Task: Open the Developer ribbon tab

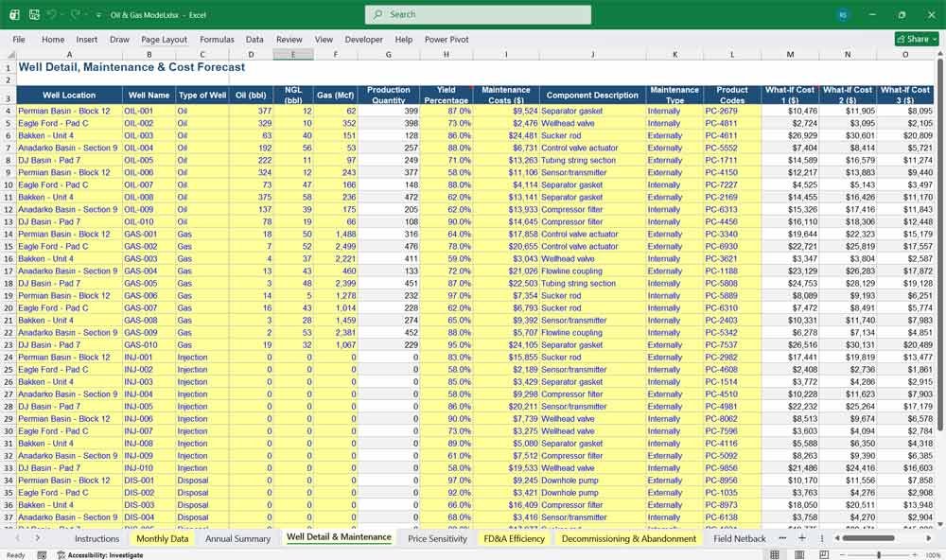Action: [364, 39]
